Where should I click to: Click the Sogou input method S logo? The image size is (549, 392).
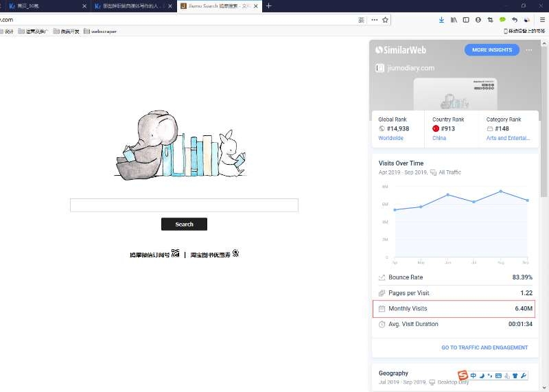(x=463, y=375)
